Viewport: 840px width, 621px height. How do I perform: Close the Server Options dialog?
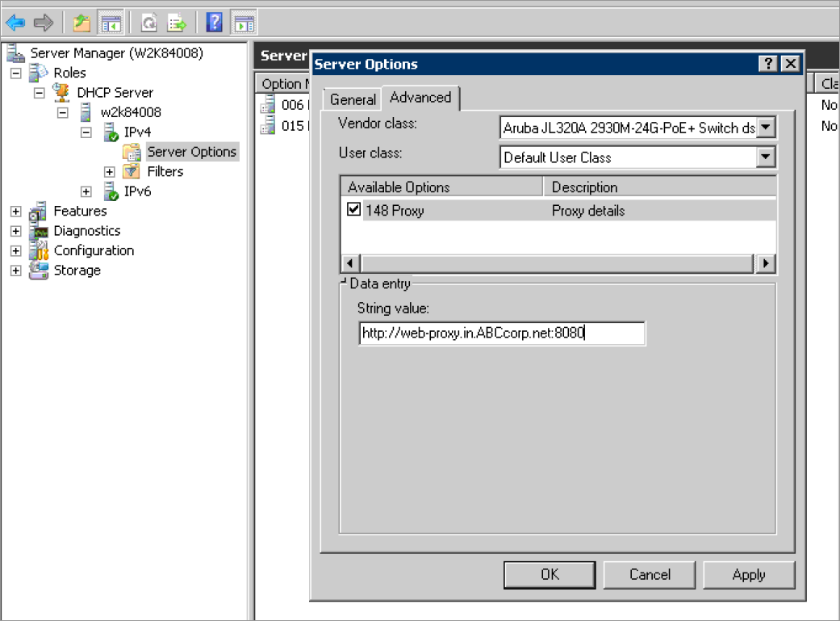[790, 63]
